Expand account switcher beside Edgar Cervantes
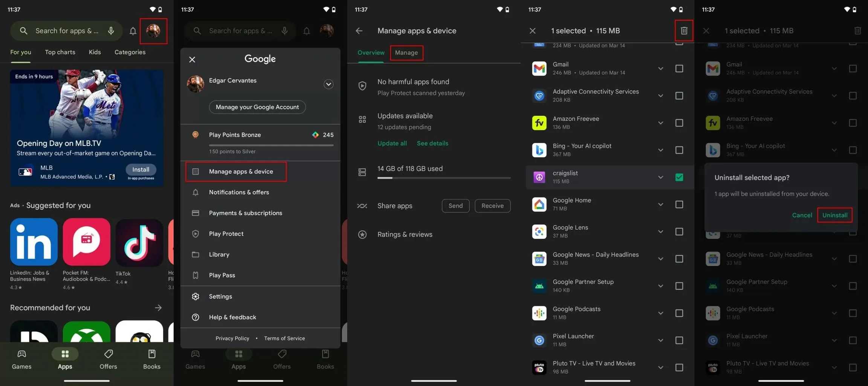 328,84
